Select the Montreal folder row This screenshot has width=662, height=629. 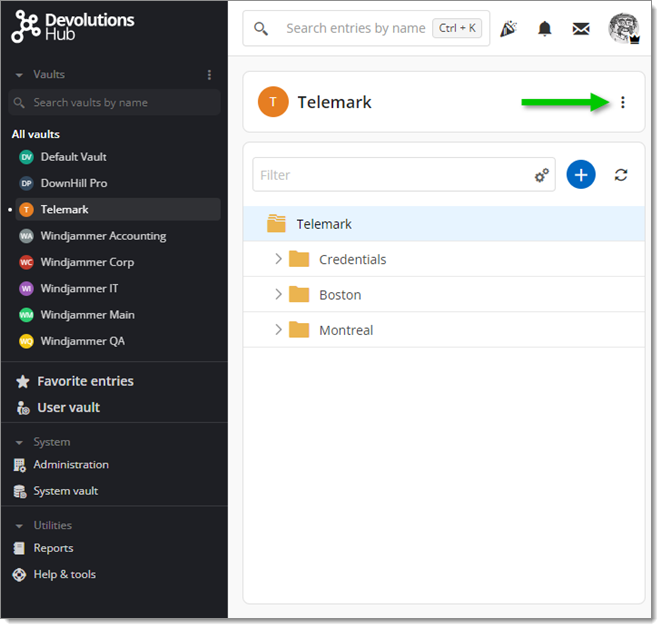[x=444, y=330]
